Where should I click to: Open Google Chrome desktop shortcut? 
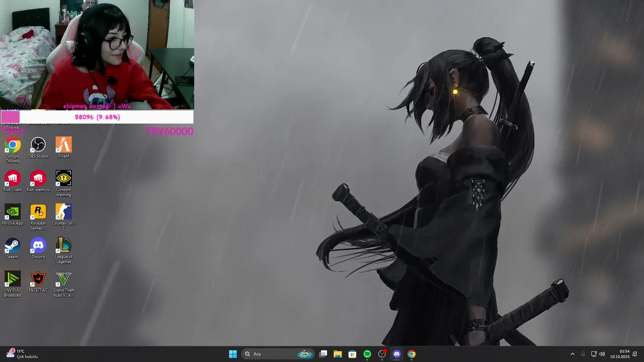click(x=13, y=150)
